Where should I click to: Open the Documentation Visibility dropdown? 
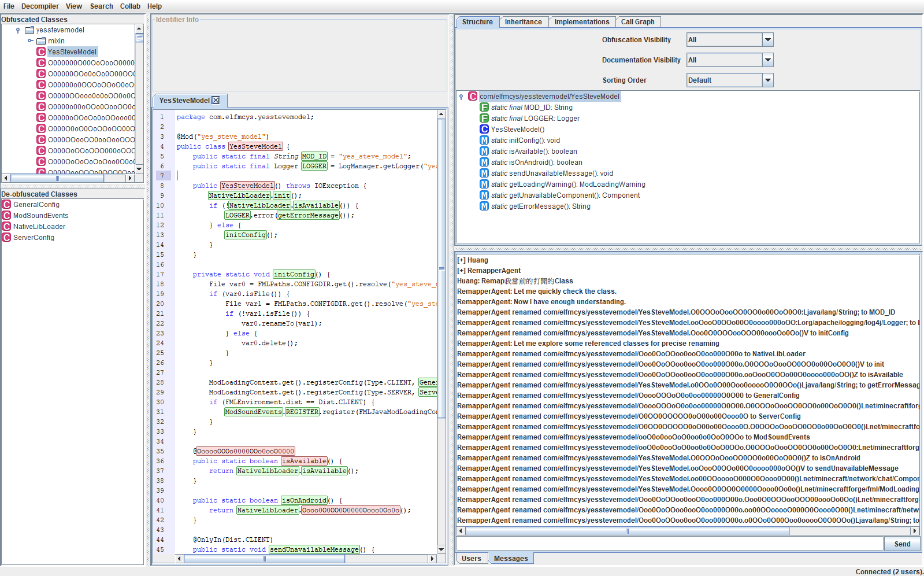click(x=767, y=60)
